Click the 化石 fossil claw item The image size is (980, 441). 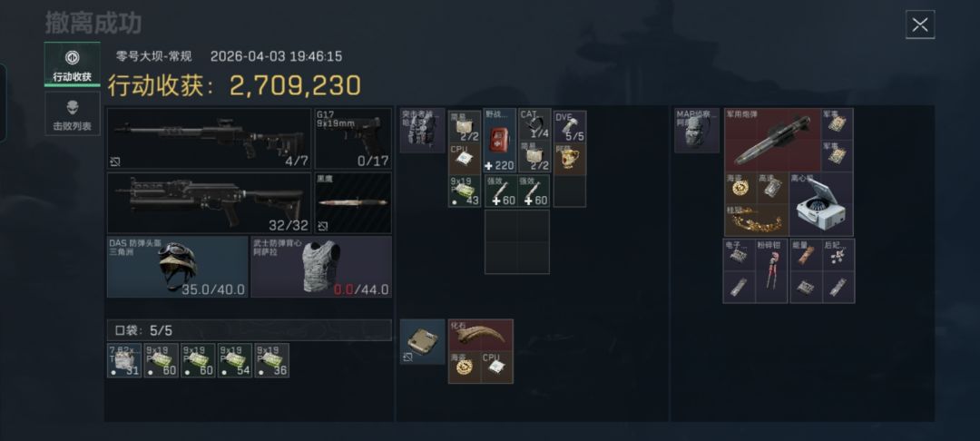tap(481, 336)
